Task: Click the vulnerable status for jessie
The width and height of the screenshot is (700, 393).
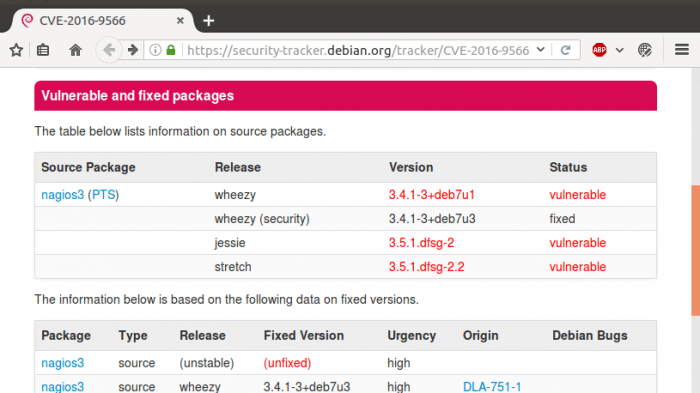Action: 577,243
